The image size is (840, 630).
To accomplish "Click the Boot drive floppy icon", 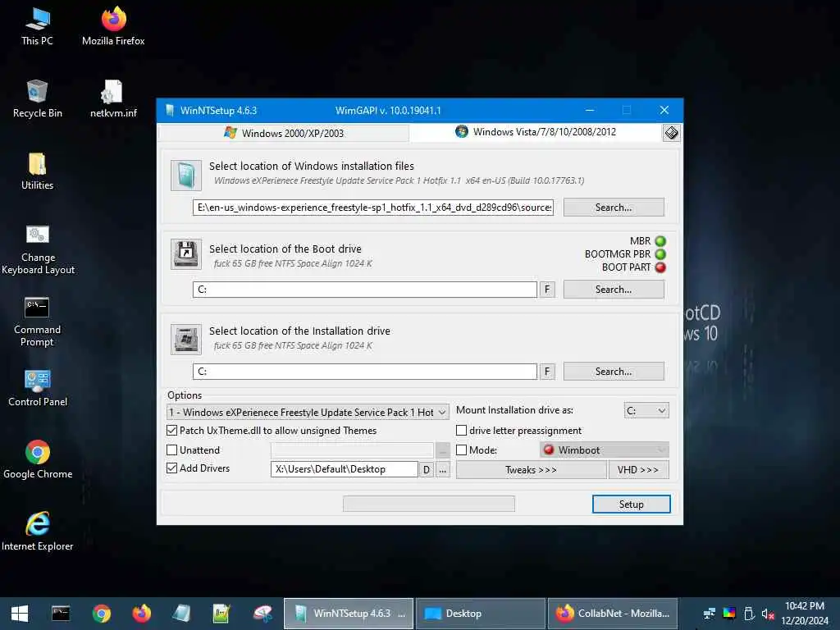I will 186,254.
